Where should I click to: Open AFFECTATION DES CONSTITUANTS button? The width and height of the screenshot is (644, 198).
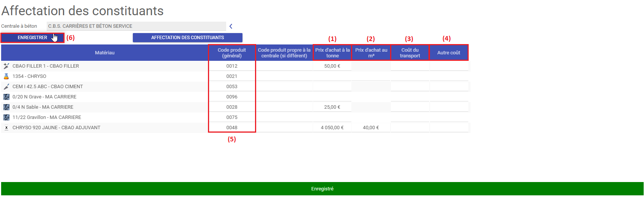pyautogui.click(x=187, y=38)
